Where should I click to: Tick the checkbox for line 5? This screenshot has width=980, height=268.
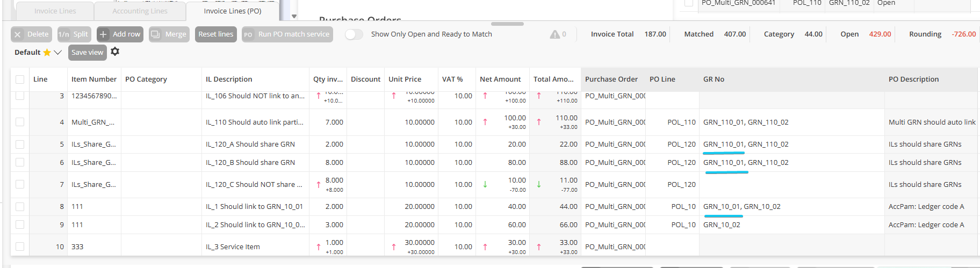pyautogui.click(x=20, y=144)
